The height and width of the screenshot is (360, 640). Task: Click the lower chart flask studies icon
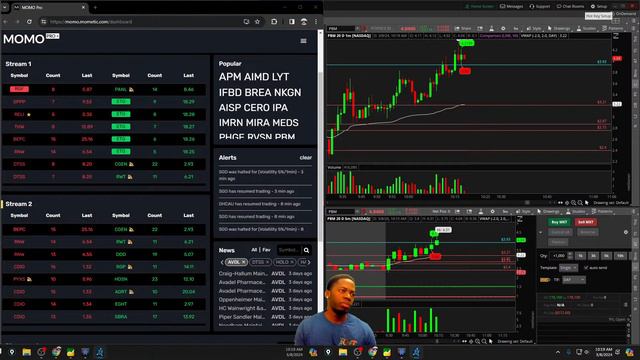tap(481, 211)
